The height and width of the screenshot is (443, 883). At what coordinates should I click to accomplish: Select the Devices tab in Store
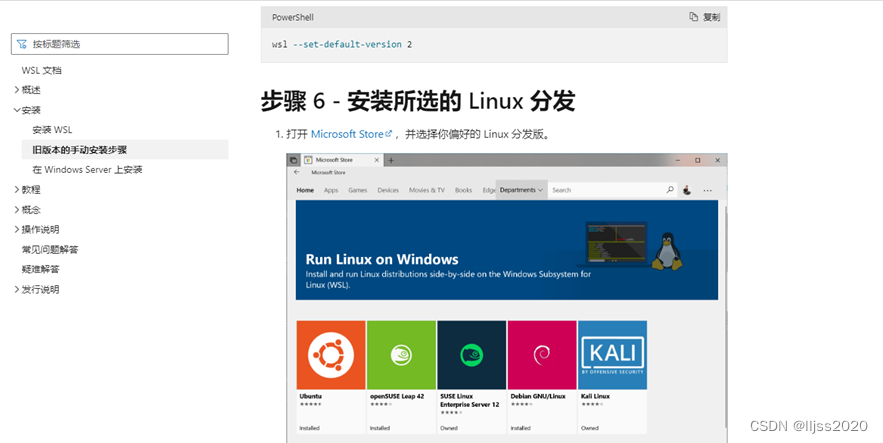coord(388,190)
